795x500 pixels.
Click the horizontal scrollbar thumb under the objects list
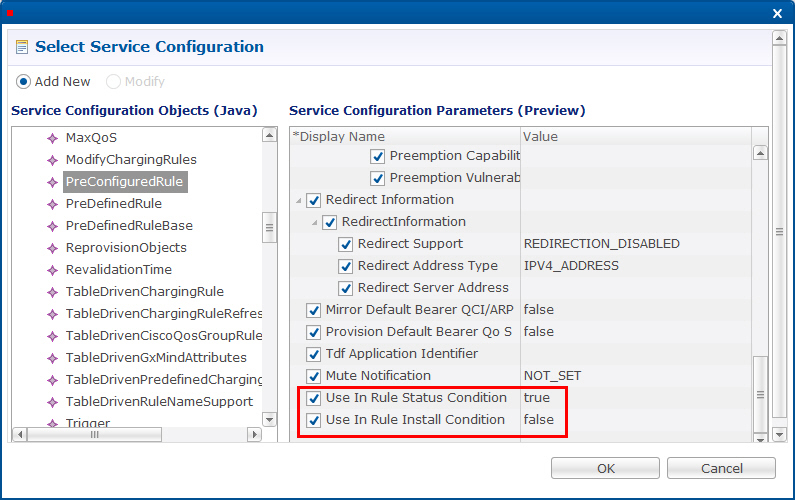point(94,435)
